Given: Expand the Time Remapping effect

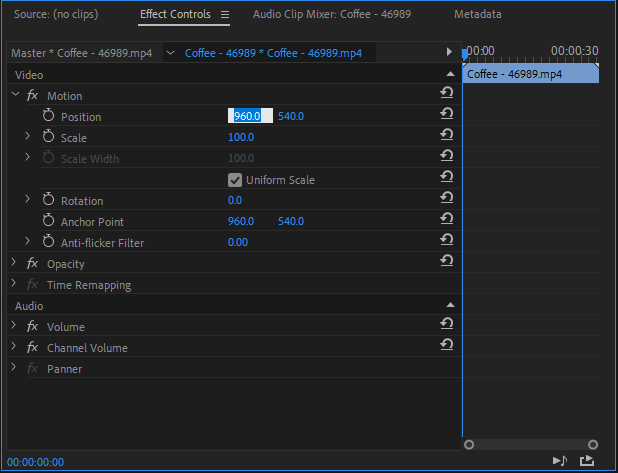Looking at the screenshot, I should (x=14, y=283).
